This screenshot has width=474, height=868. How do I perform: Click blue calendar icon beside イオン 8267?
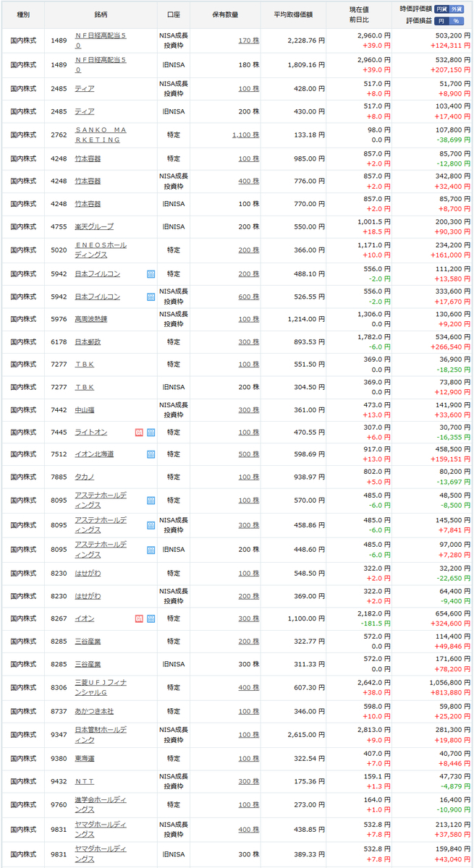coord(151,618)
